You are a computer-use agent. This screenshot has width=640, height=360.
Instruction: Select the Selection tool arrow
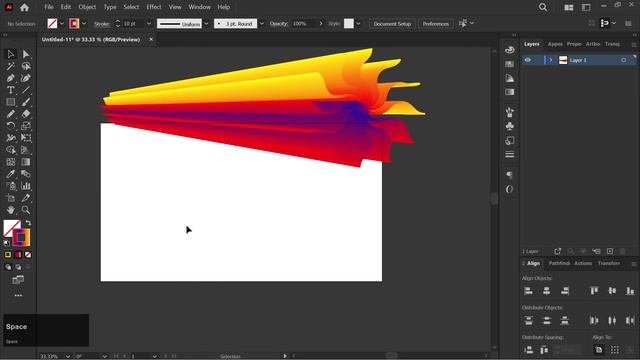11,54
